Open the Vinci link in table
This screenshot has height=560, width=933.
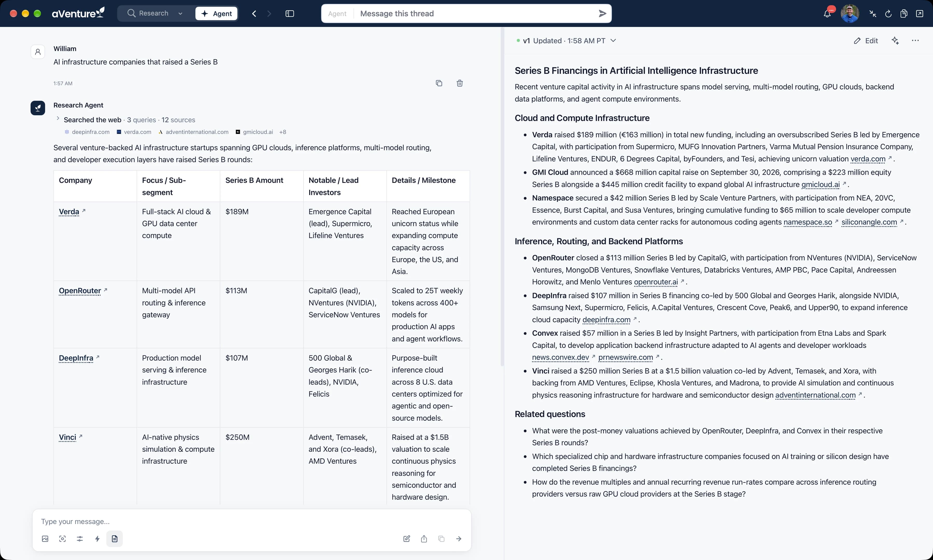click(x=68, y=437)
